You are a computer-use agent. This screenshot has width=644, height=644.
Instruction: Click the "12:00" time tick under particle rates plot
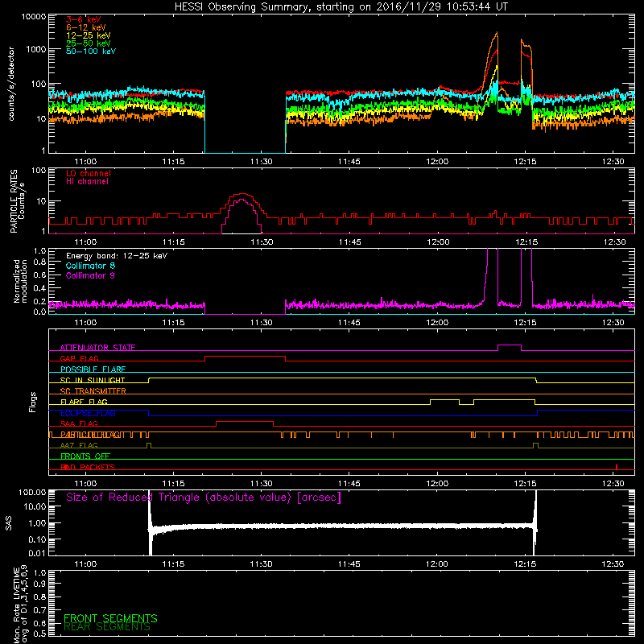click(x=438, y=242)
